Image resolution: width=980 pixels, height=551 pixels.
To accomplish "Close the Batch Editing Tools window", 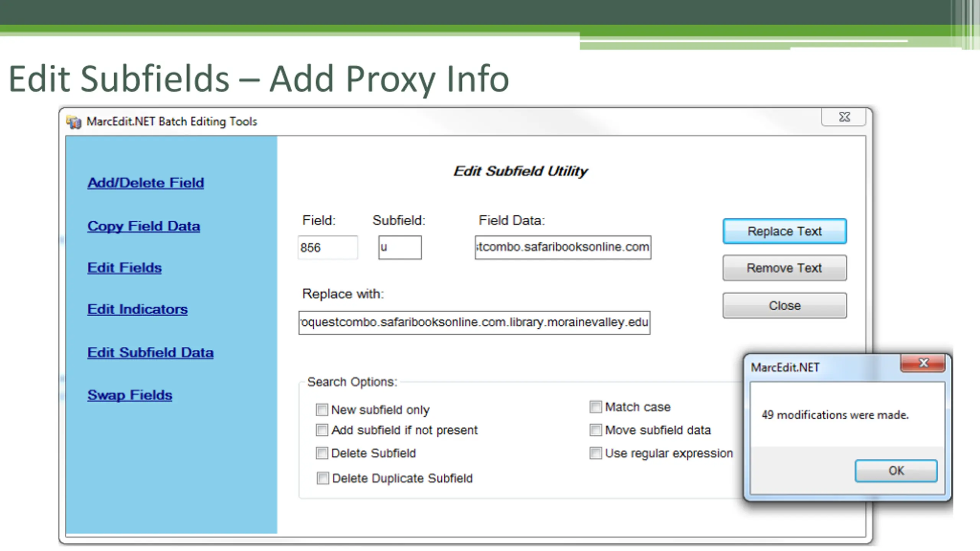I will click(x=844, y=117).
